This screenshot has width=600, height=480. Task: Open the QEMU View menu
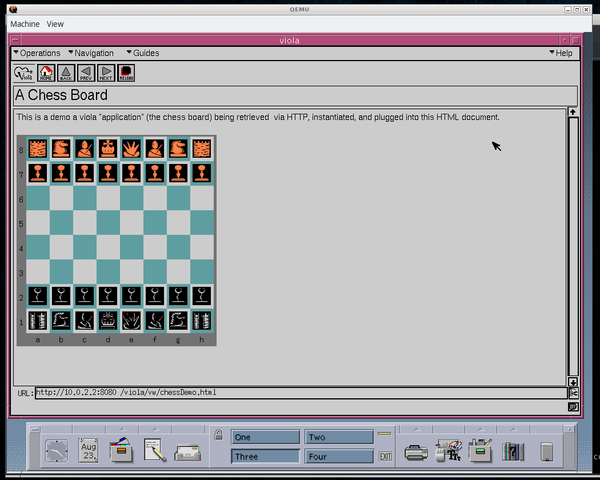coord(55,24)
